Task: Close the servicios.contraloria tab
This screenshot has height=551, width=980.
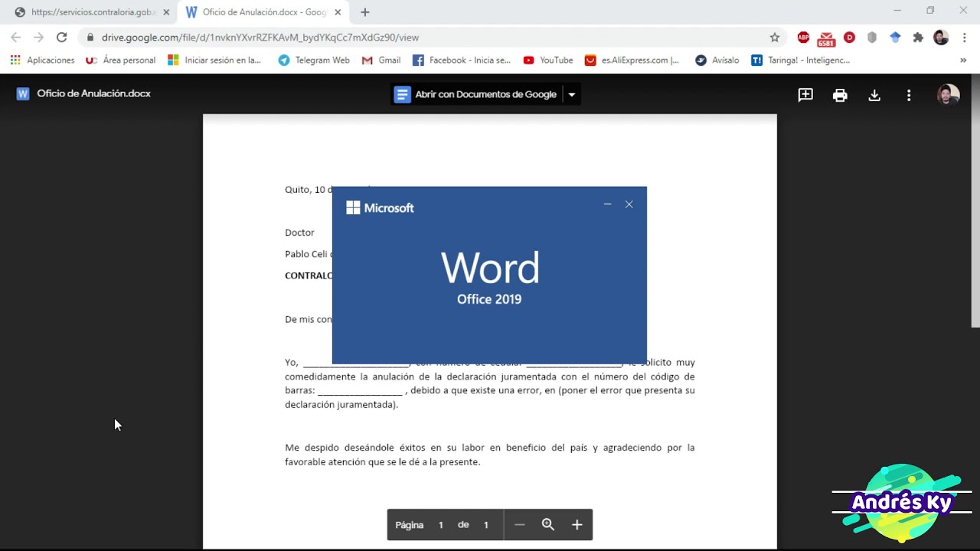Action: [166, 12]
